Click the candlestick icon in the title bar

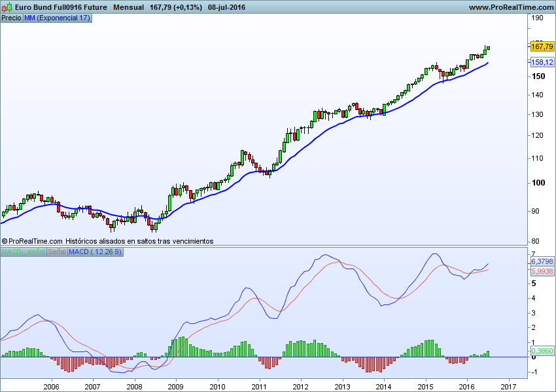click(x=7, y=7)
